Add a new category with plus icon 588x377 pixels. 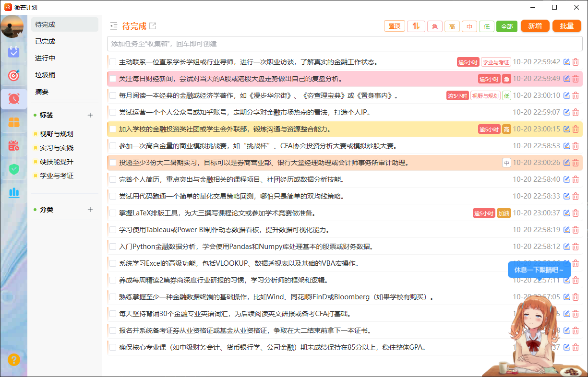[x=90, y=210]
